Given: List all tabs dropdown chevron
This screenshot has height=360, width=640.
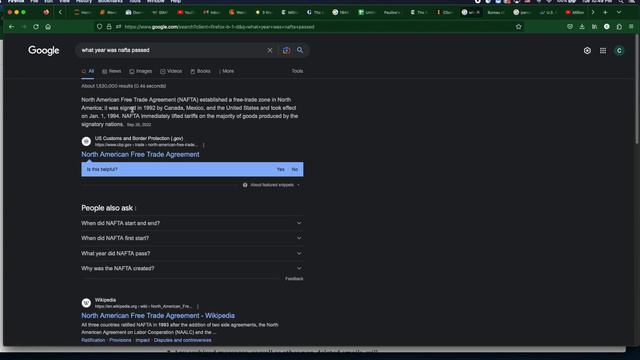Looking at the screenshot, I should click(619, 12).
